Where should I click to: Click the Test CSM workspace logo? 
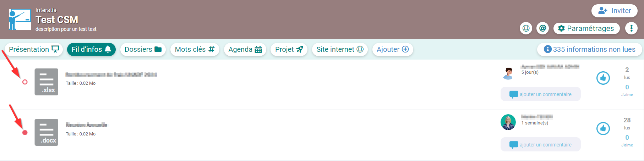(20, 19)
